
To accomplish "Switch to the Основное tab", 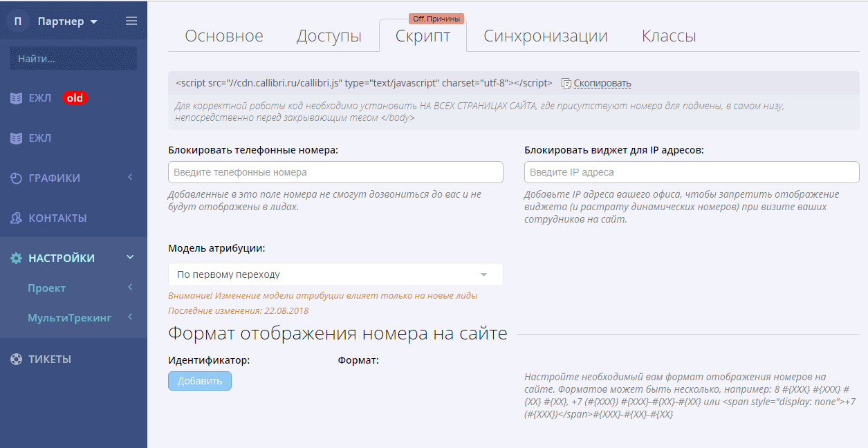I will (224, 36).
